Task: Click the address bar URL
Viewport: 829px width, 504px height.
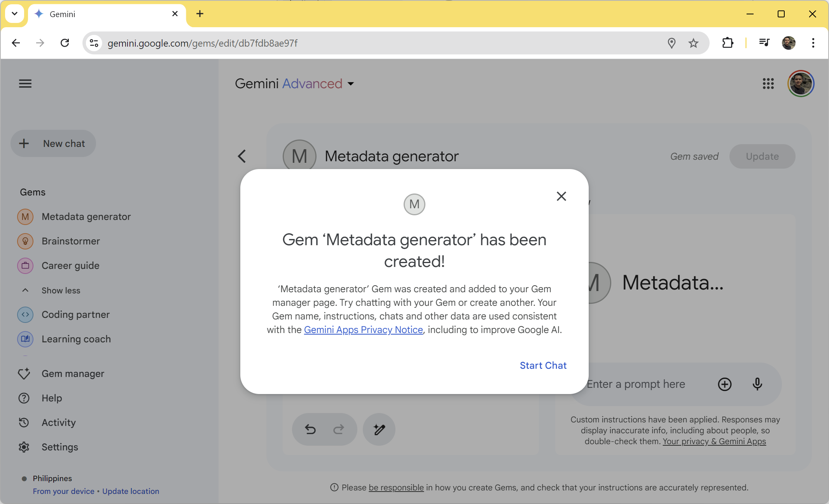Action: [x=202, y=43]
